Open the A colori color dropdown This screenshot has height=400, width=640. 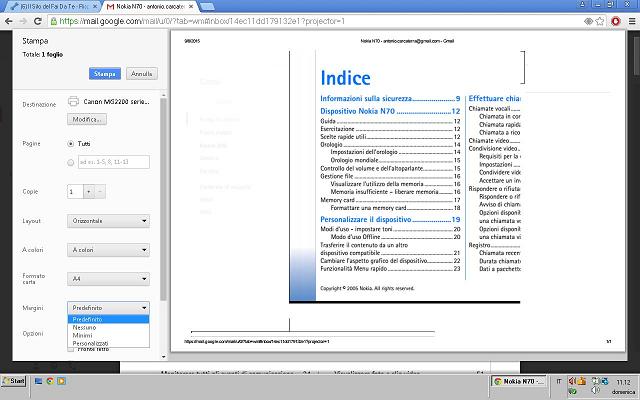tap(108, 249)
